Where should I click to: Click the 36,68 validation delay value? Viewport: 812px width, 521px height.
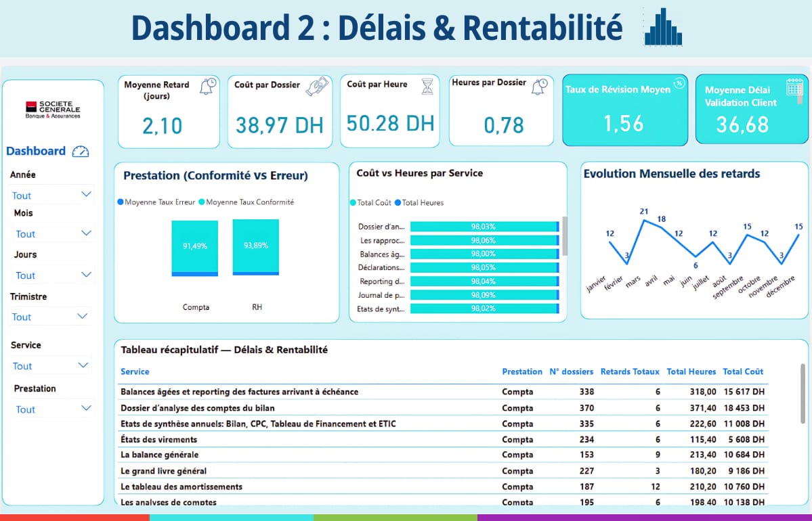[x=742, y=124]
